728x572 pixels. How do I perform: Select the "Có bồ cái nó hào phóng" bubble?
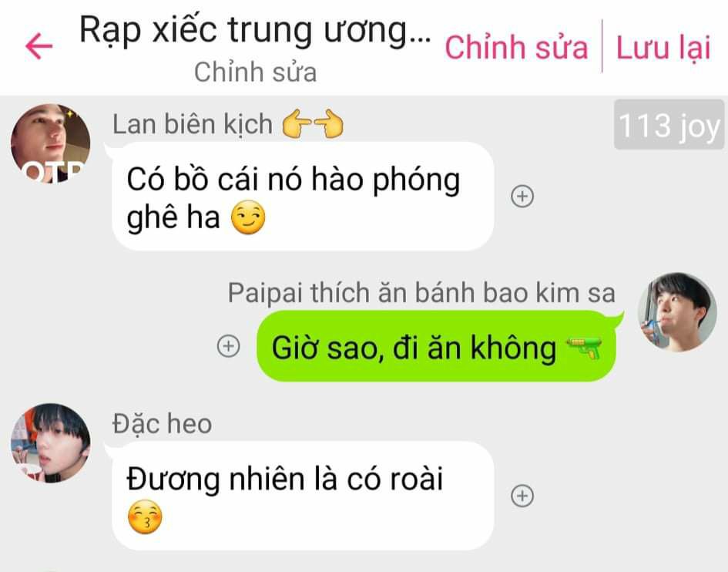(x=303, y=196)
